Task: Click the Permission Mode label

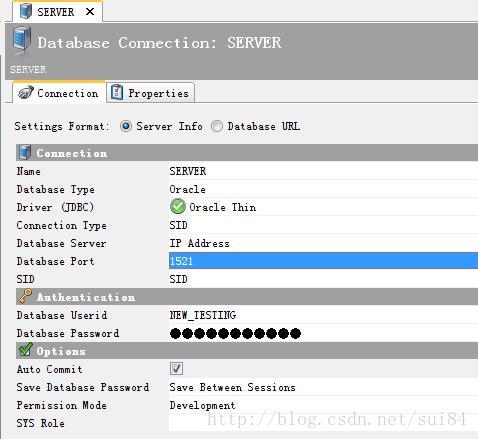Action: 62,405
